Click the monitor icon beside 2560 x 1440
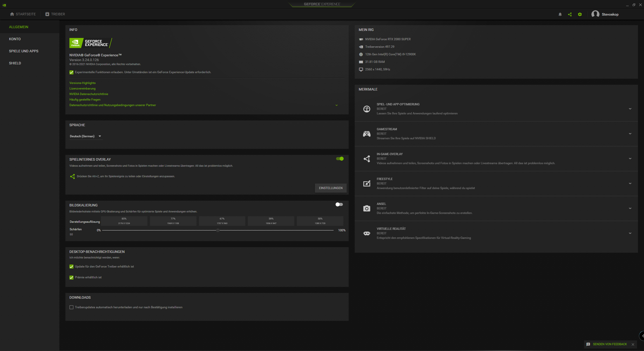 coord(361,69)
